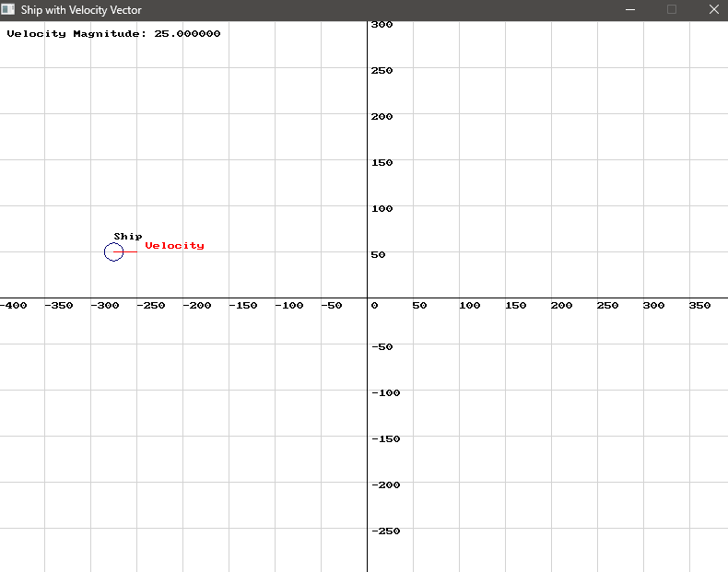
Task: Click the disabled maximize button
Action: point(672,9)
